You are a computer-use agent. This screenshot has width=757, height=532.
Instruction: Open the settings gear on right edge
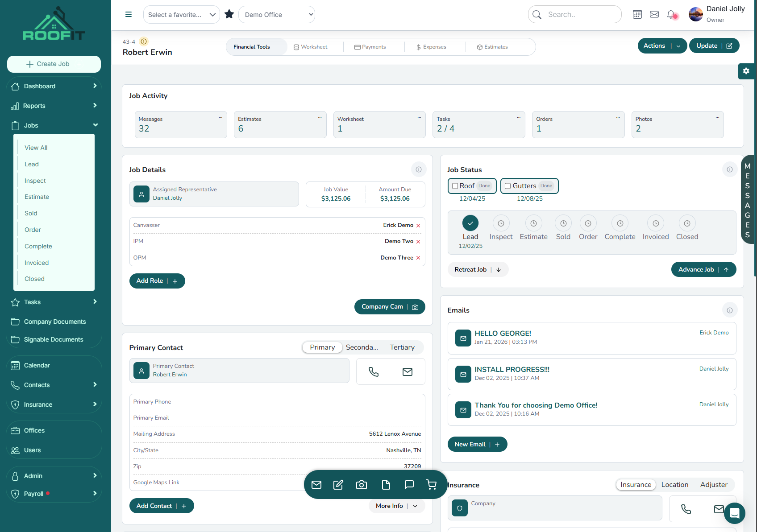[746, 71]
